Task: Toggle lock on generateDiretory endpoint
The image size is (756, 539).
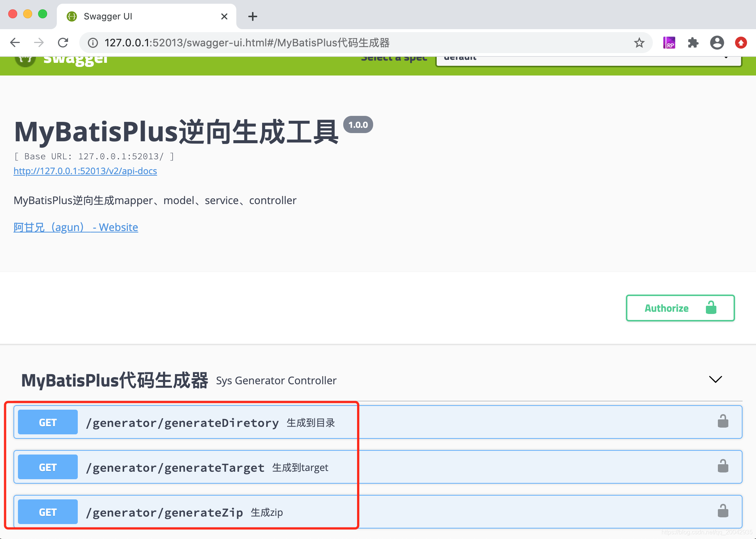Action: 723,422
